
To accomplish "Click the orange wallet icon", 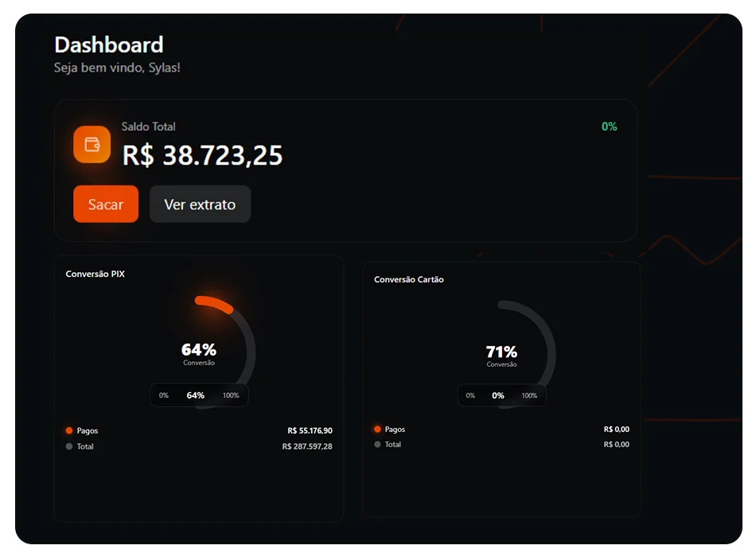I will coord(92,145).
